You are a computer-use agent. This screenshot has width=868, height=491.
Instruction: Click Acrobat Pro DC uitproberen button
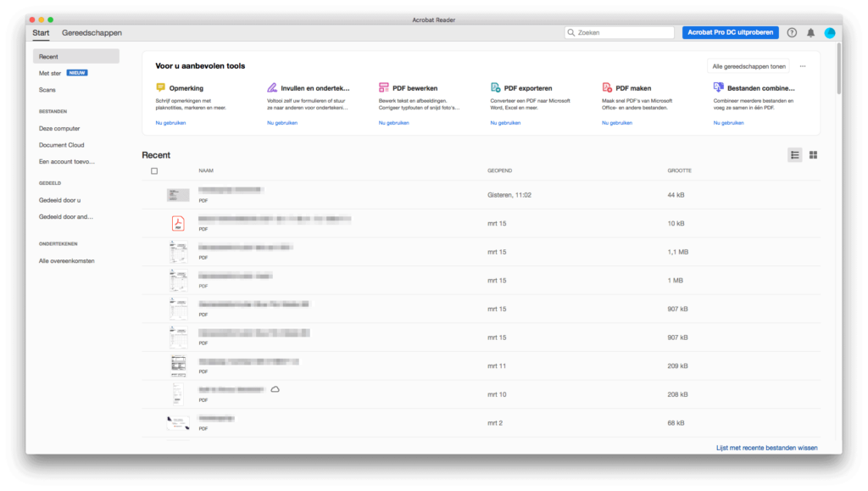730,32
